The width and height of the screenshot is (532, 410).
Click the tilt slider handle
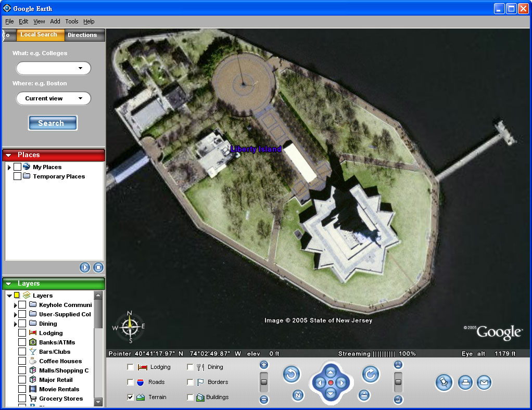[x=398, y=382]
